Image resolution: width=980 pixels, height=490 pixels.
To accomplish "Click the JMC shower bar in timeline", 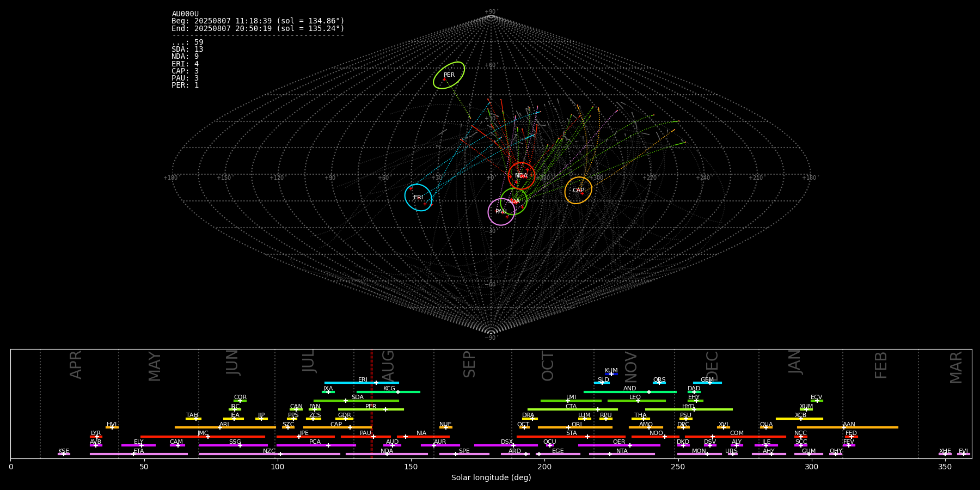I will tap(203, 437).
